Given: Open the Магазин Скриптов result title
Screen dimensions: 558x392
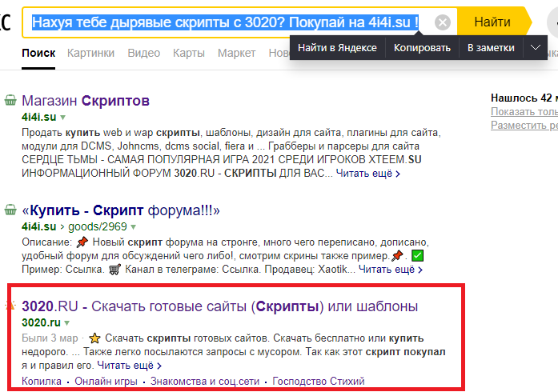Looking at the screenshot, I should coord(86,101).
